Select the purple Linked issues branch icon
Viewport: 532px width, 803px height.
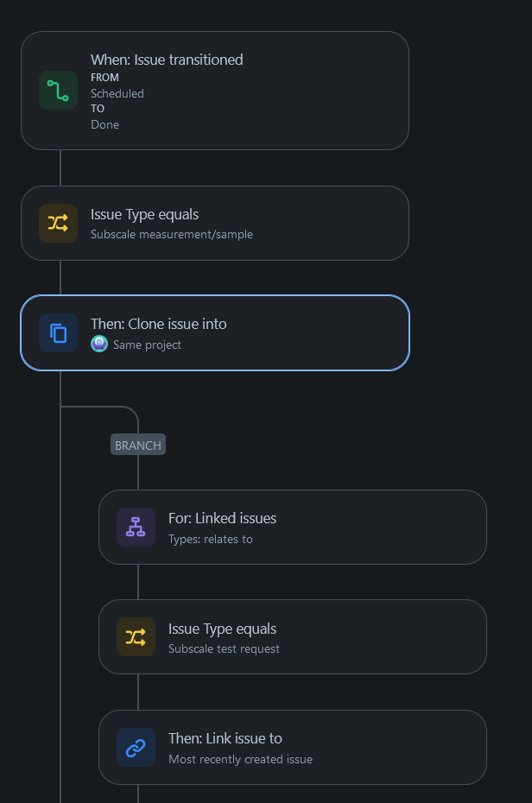click(x=136, y=527)
